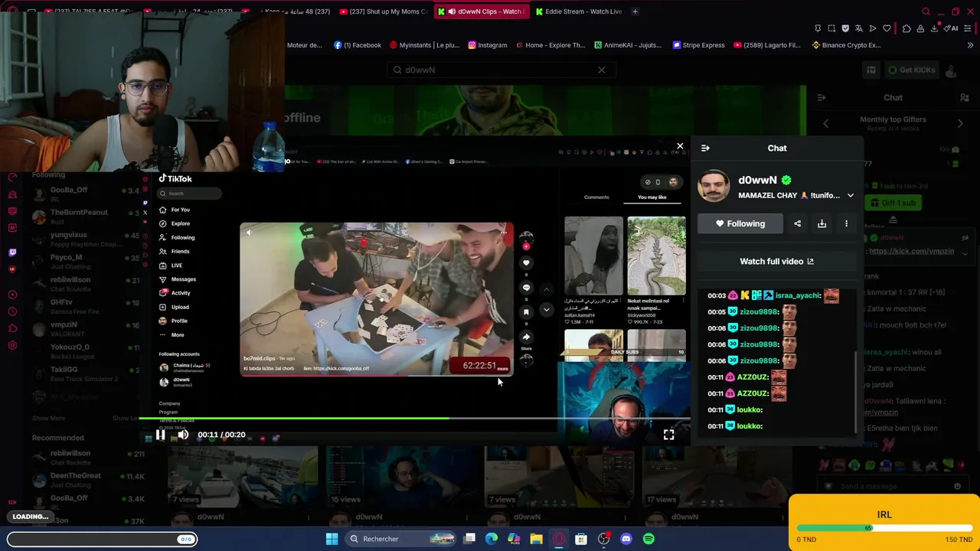
Task: Open OBS Studio from taskbar
Action: point(603,539)
